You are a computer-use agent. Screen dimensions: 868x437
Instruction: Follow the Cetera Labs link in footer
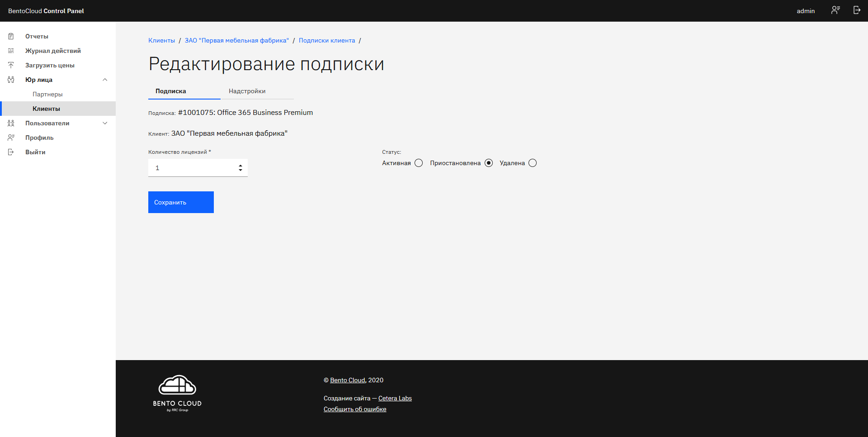tap(395, 398)
